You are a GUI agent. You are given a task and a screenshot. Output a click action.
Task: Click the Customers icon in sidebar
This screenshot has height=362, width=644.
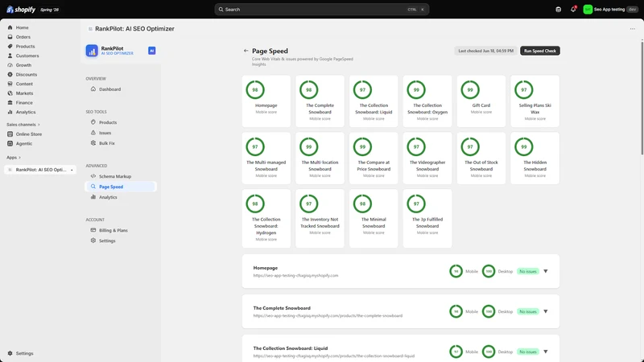[x=10, y=56]
